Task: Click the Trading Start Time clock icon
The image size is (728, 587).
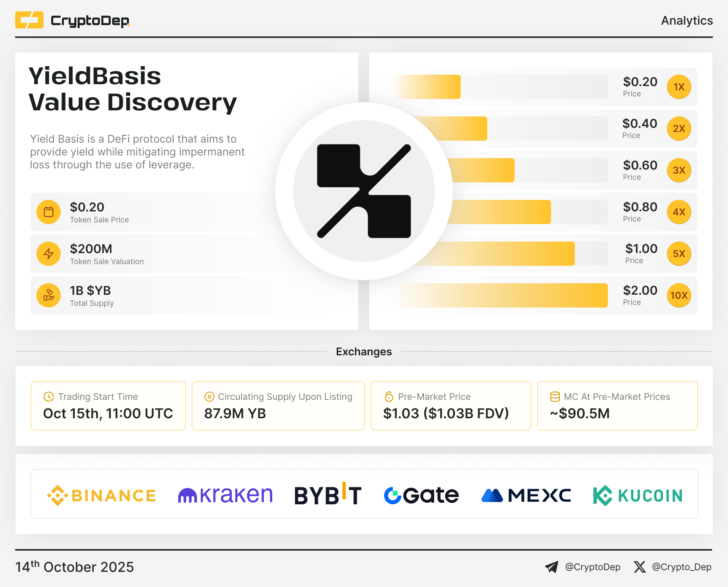Action: (49, 397)
